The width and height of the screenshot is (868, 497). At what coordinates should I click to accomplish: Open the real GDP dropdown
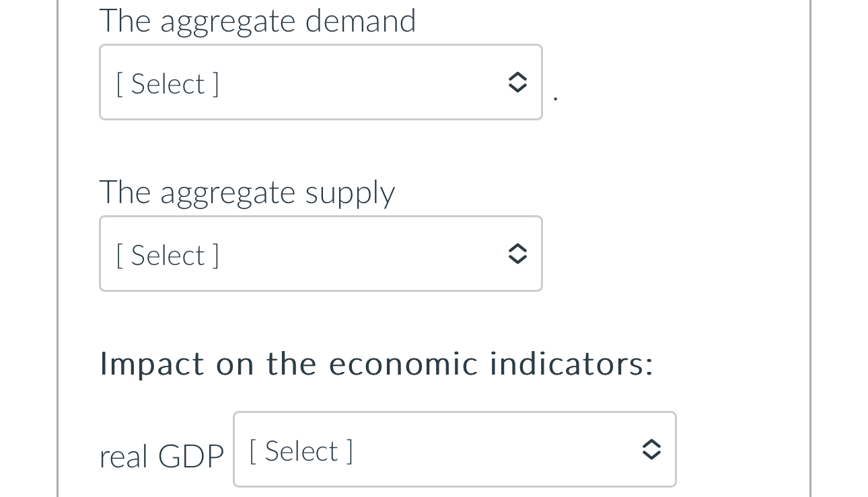point(454,449)
